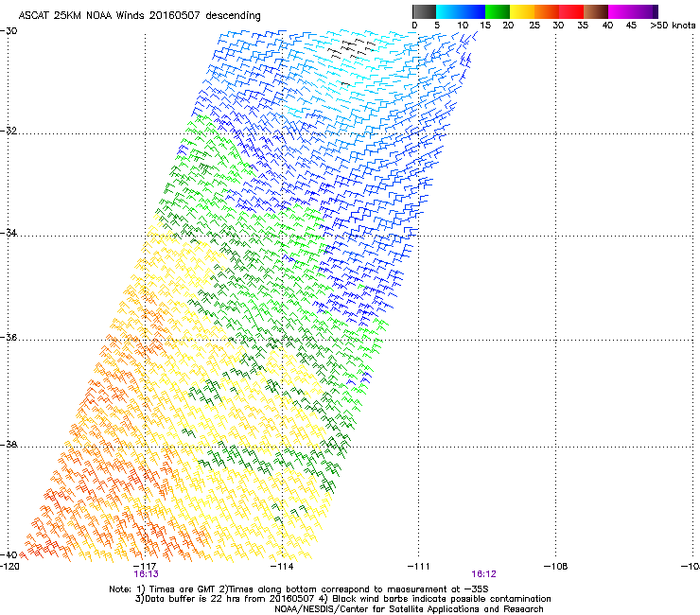Click the green 15-20 knots legend swatch
This screenshot has height=615, width=700.
pyautogui.click(x=498, y=11)
